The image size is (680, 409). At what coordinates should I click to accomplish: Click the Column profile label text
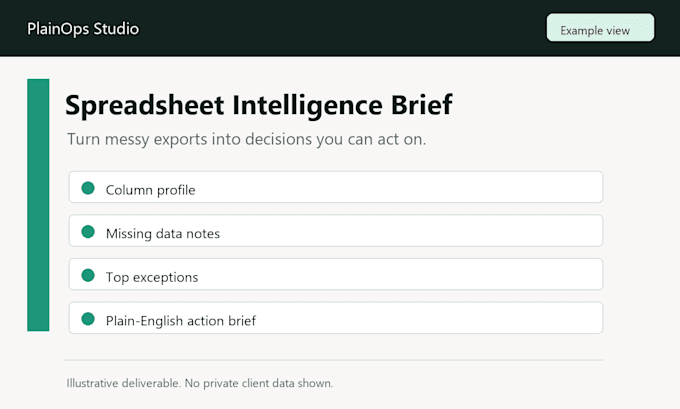[150, 190]
